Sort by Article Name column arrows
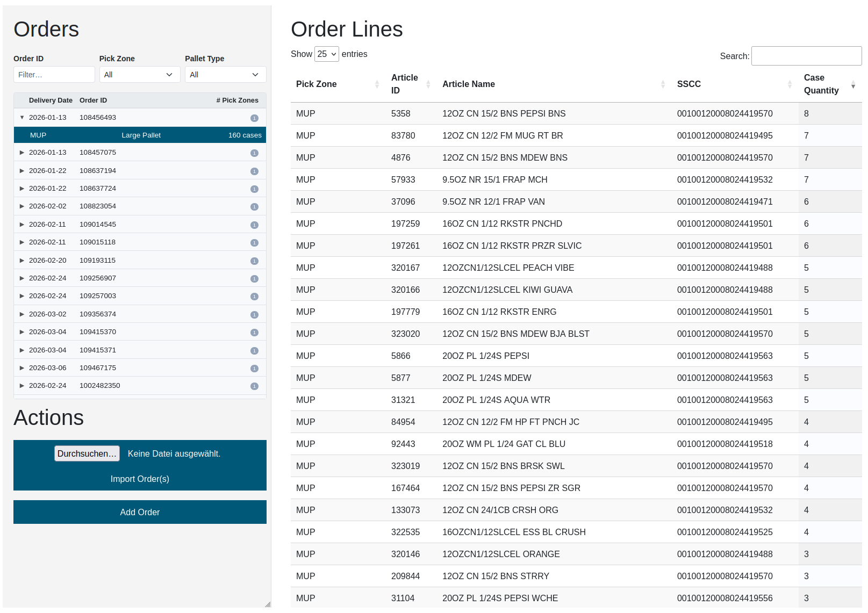868x613 pixels. pos(663,84)
